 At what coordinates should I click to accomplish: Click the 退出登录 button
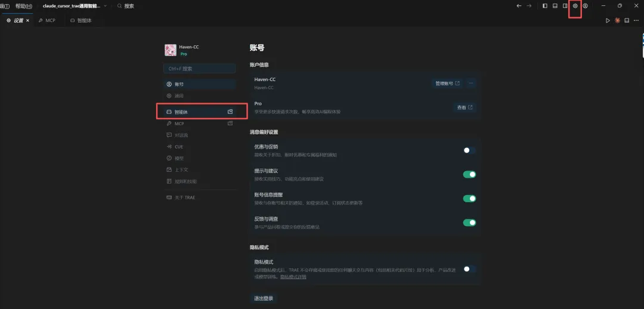point(264,298)
